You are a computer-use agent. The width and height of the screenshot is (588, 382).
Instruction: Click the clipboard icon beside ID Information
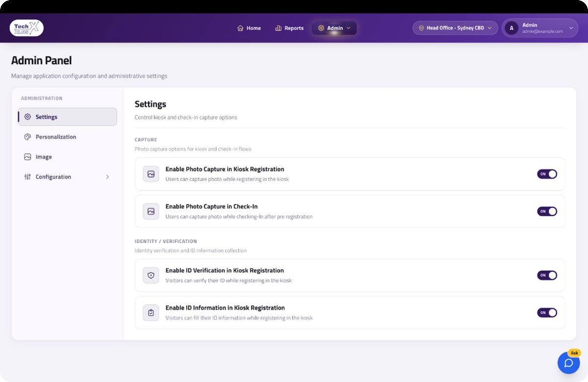click(x=151, y=312)
